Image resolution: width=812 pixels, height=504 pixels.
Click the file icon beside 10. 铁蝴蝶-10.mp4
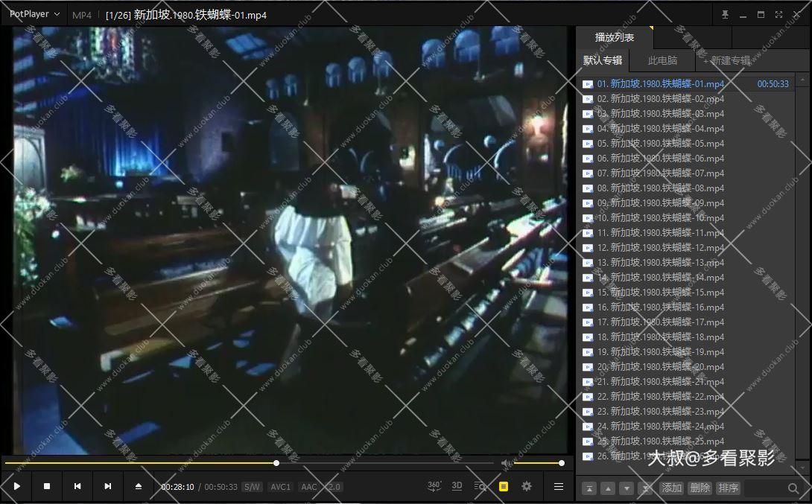[588, 218]
